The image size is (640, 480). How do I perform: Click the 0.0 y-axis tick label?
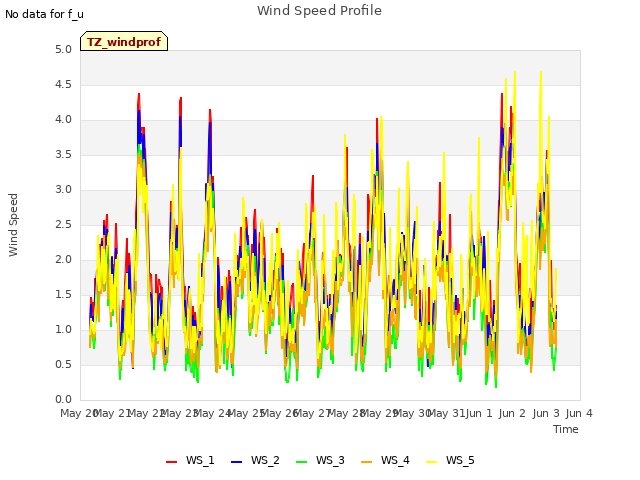point(63,400)
